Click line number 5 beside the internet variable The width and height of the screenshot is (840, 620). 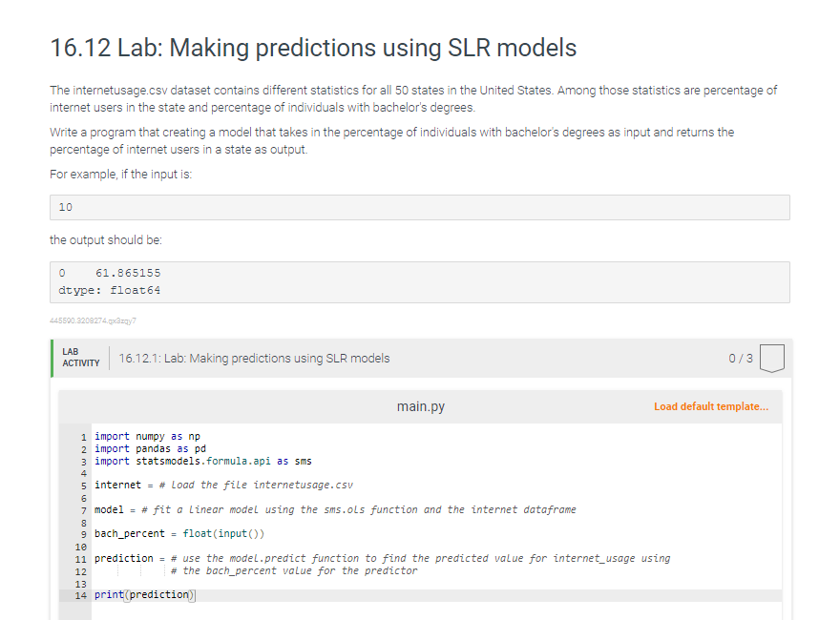pos(85,485)
